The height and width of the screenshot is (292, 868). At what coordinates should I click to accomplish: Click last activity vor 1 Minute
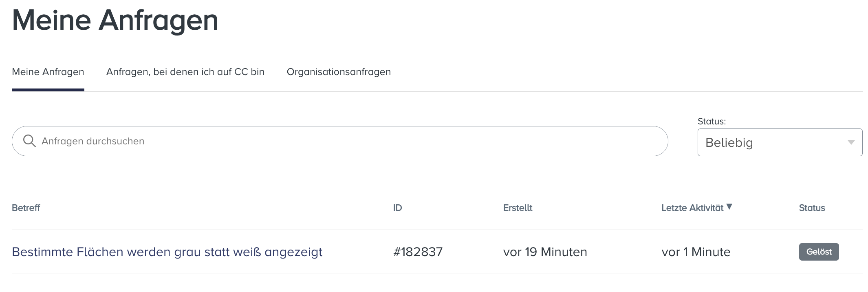coord(696,252)
